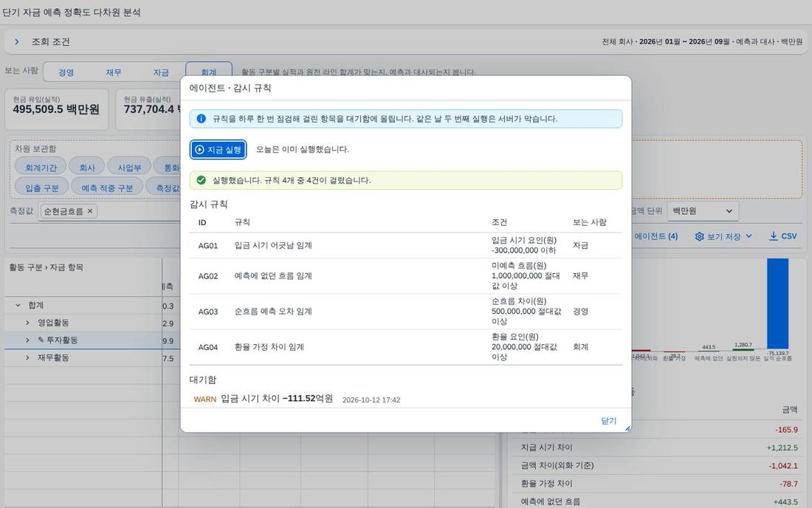The height and width of the screenshot is (508, 812).
Task: Switch to the 회계 viewer tab
Action: [209, 71]
